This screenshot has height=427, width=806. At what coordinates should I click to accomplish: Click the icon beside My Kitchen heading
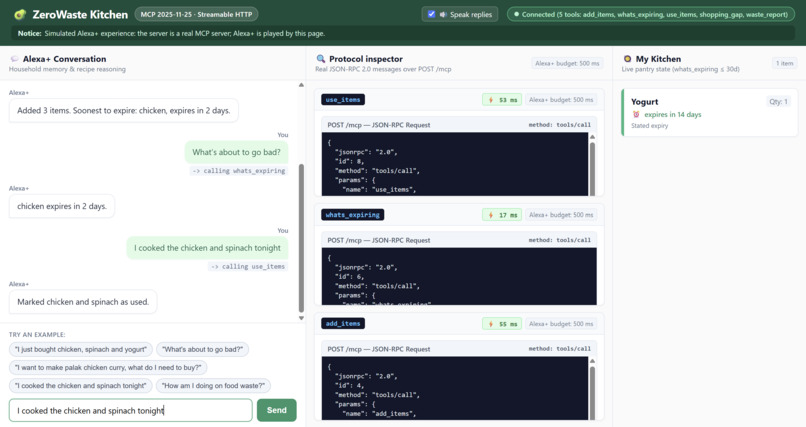tap(627, 59)
